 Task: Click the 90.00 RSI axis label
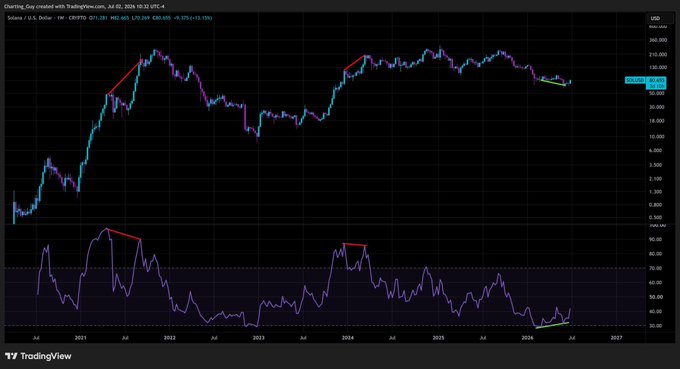click(656, 239)
